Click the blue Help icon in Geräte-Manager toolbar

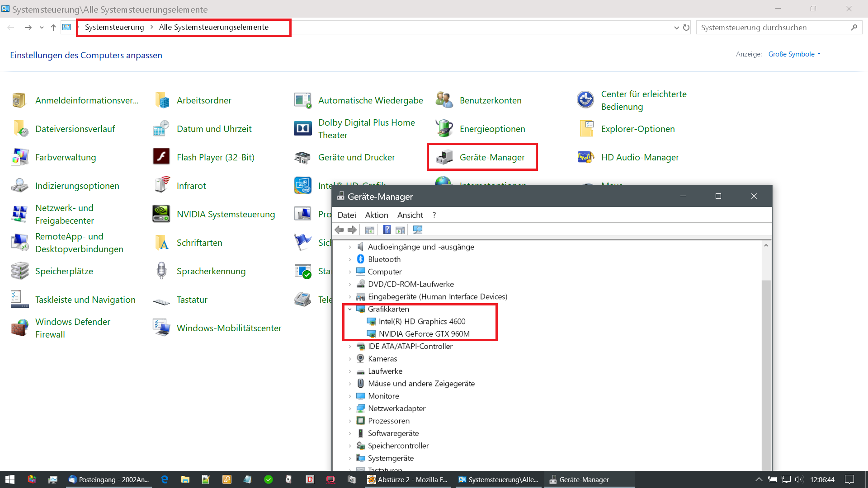pyautogui.click(x=387, y=230)
